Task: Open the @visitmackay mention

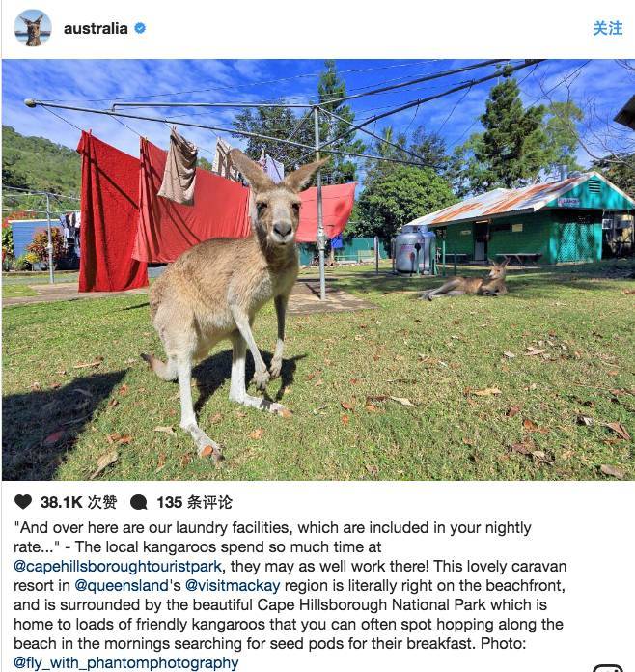Action: (x=233, y=585)
